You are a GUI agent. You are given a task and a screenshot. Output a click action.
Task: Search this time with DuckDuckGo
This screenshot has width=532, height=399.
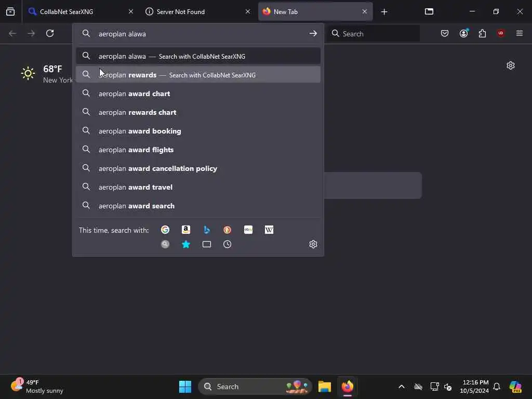coord(228,230)
